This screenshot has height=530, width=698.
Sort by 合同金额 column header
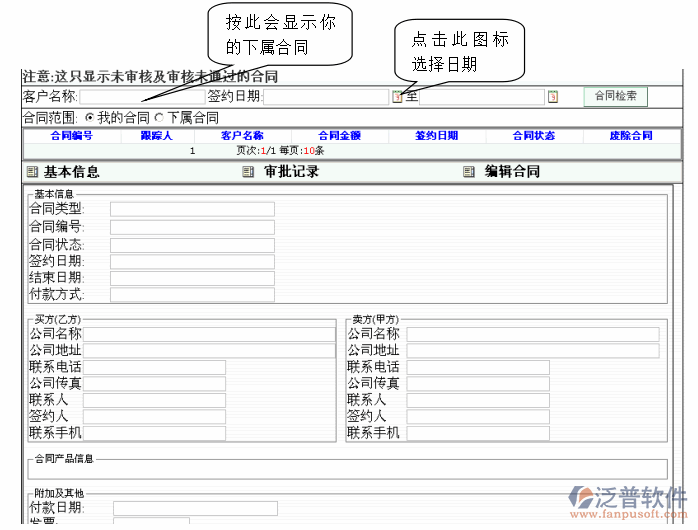pos(340,136)
